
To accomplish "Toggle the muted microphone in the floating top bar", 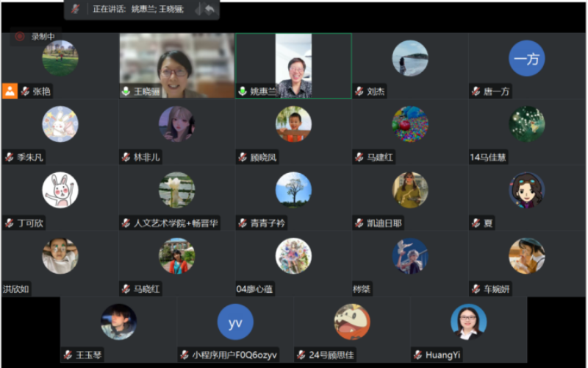I will (x=76, y=9).
